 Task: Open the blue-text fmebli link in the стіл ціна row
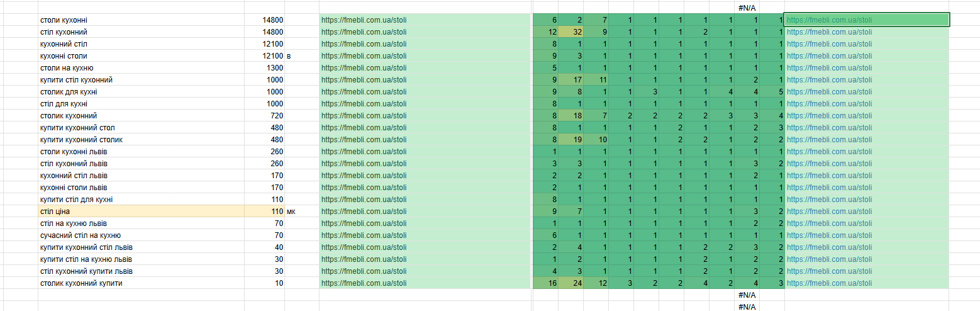(x=829, y=212)
